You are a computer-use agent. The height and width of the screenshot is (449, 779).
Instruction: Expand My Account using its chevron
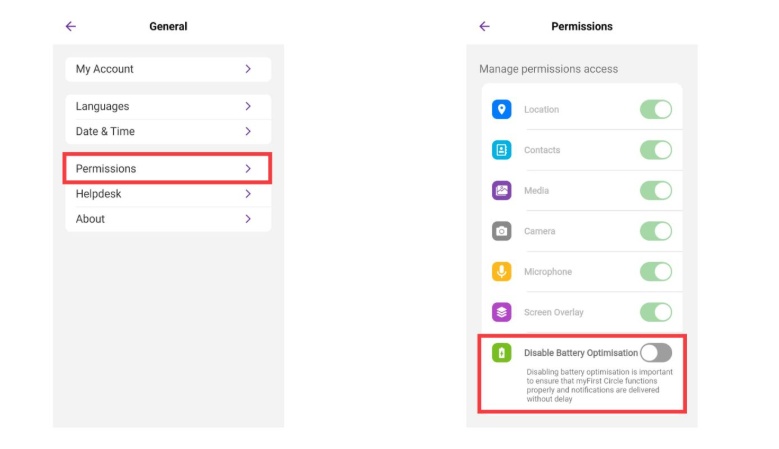tap(248, 69)
